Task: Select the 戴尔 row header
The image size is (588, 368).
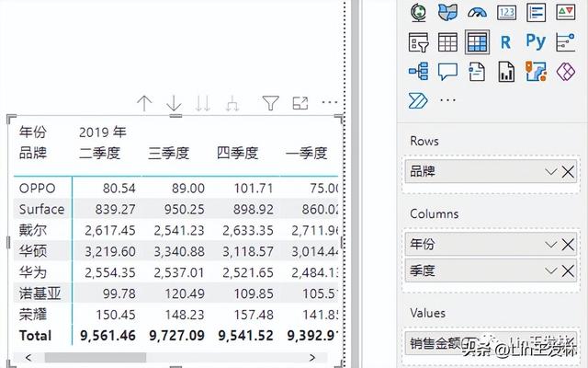Action: pos(33,230)
